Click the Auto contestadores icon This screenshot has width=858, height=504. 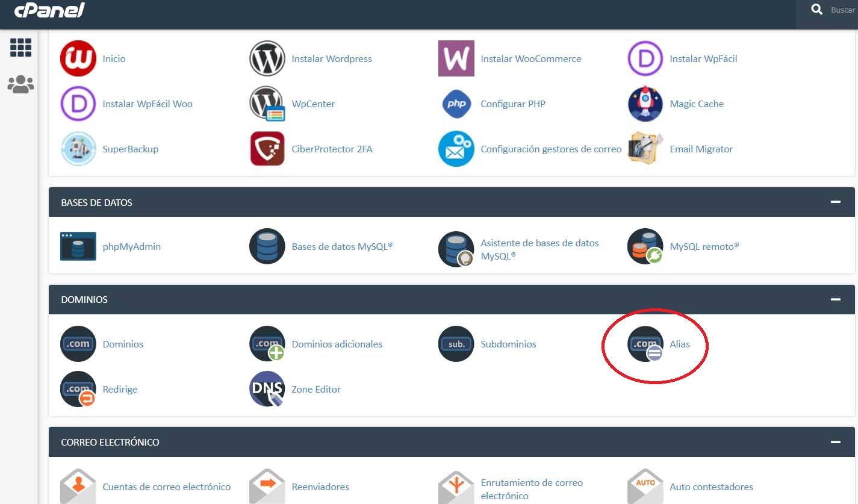(x=645, y=487)
